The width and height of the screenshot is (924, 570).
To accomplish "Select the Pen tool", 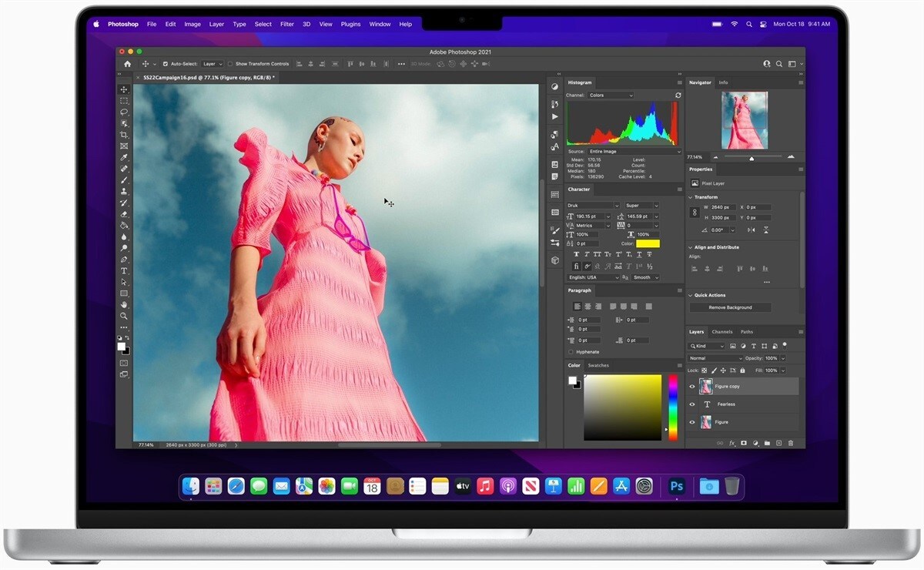I will point(124,260).
